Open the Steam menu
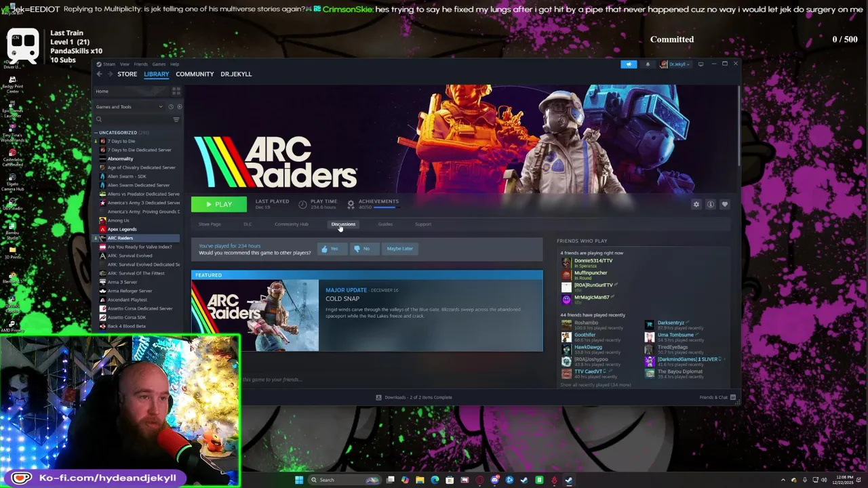Screen dimensions: 868x488 (109, 64)
